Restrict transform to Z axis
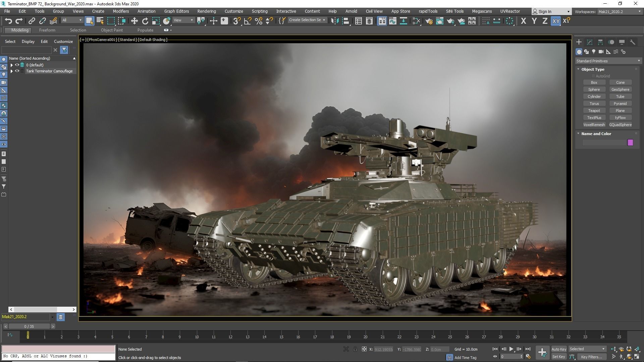Screen dimensions: 644x362 coord(545,21)
